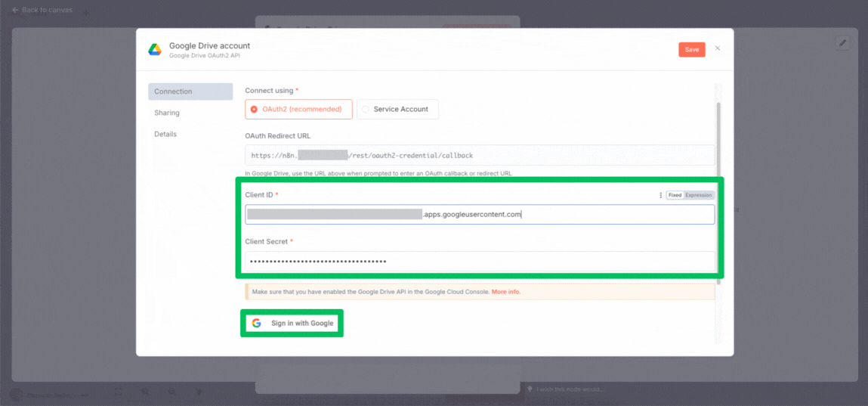
Task: Set Client ID mode to Fixed
Action: point(675,195)
